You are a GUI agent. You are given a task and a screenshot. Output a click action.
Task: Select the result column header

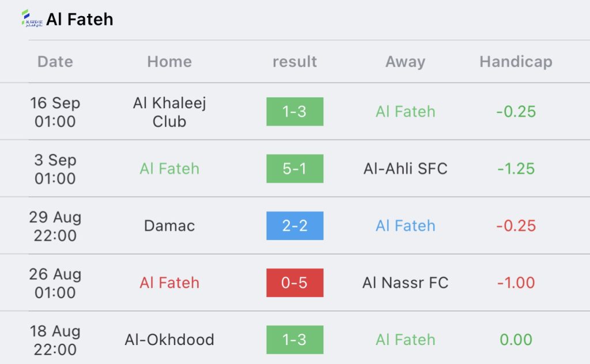294,62
